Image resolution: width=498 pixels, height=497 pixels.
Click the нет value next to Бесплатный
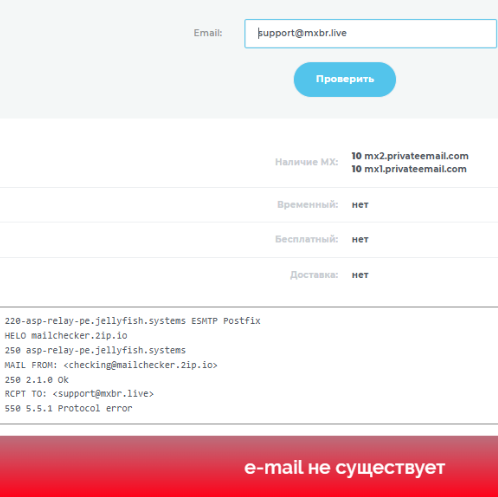coord(360,239)
